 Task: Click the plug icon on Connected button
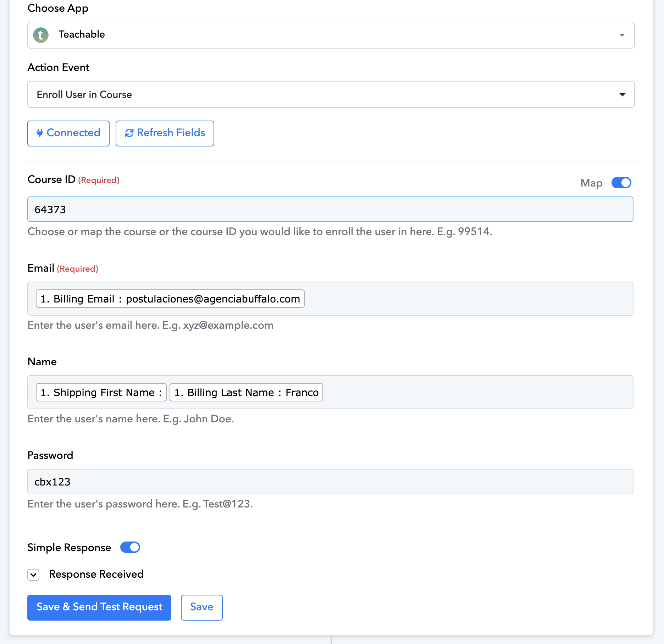coord(40,133)
